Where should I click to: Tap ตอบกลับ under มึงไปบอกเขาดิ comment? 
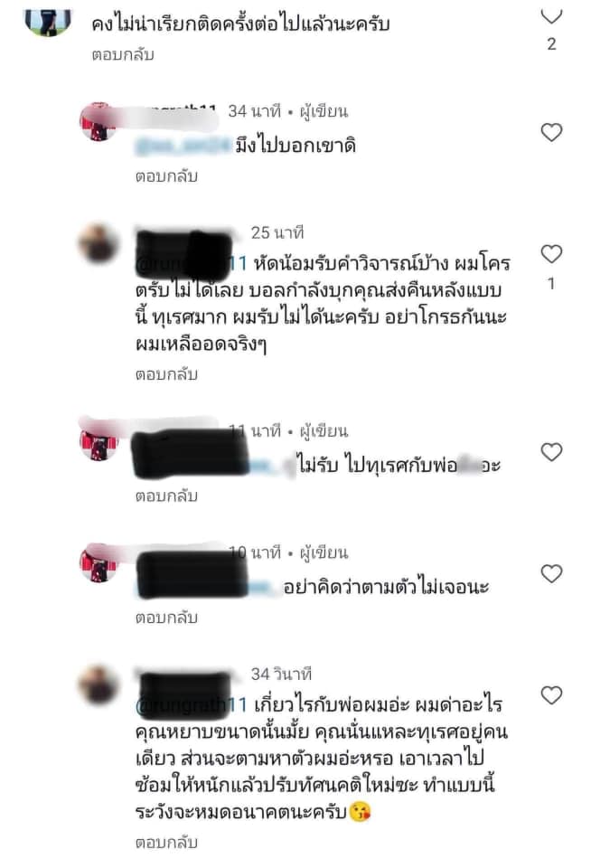pos(166,176)
